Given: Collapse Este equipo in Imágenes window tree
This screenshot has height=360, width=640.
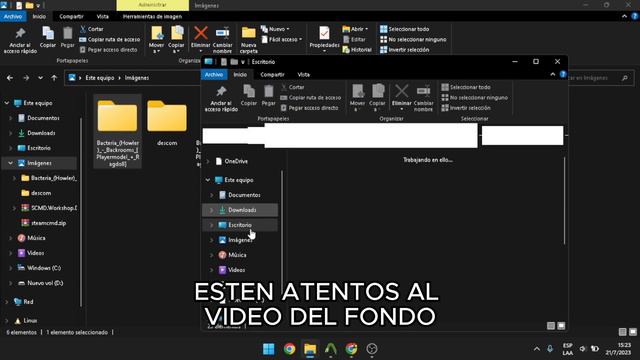Looking at the screenshot, I should coord(7,103).
